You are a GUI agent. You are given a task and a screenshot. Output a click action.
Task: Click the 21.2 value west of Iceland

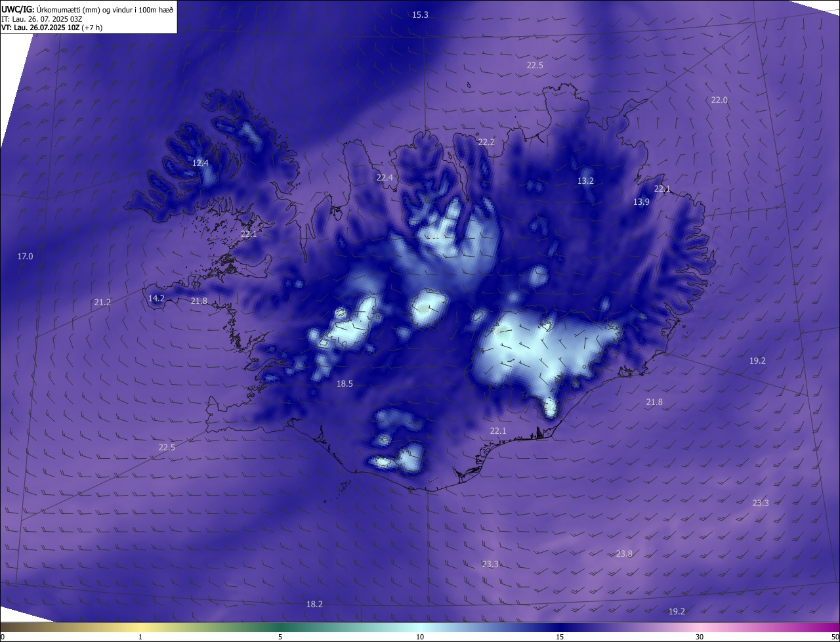(x=102, y=302)
